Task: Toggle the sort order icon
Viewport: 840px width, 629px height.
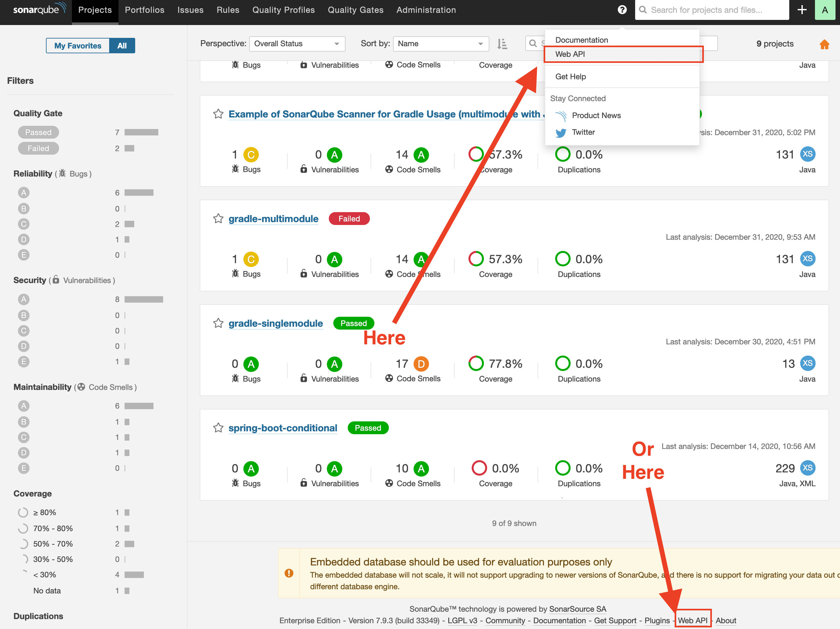Action: click(502, 44)
